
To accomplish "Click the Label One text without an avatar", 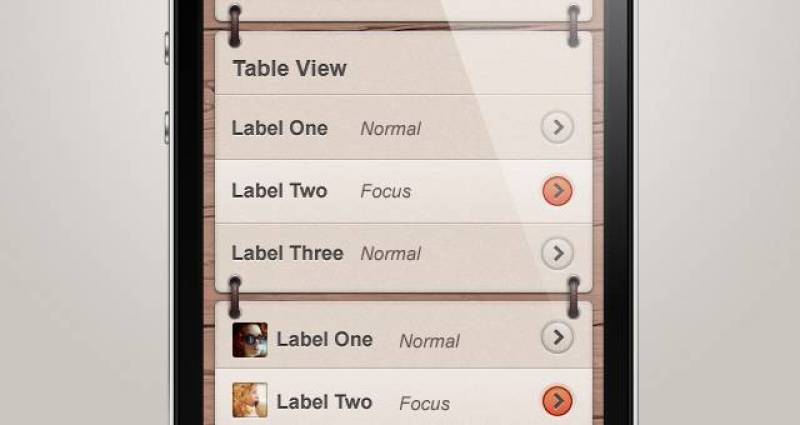I will [279, 128].
